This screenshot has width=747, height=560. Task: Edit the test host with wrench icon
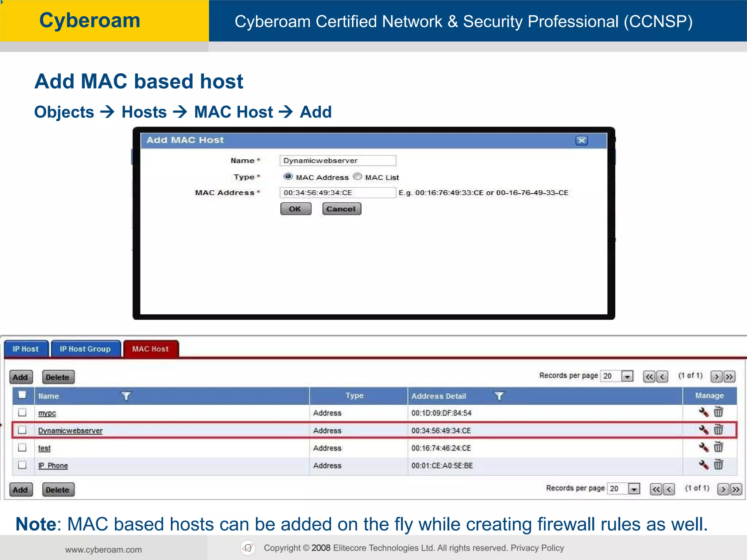click(x=704, y=447)
